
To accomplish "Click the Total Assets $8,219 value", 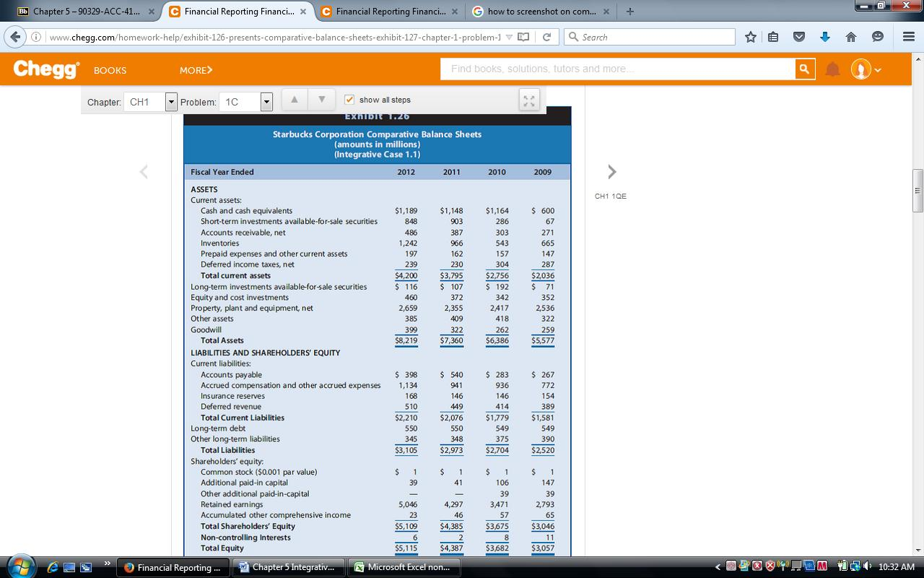I will [406, 340].
